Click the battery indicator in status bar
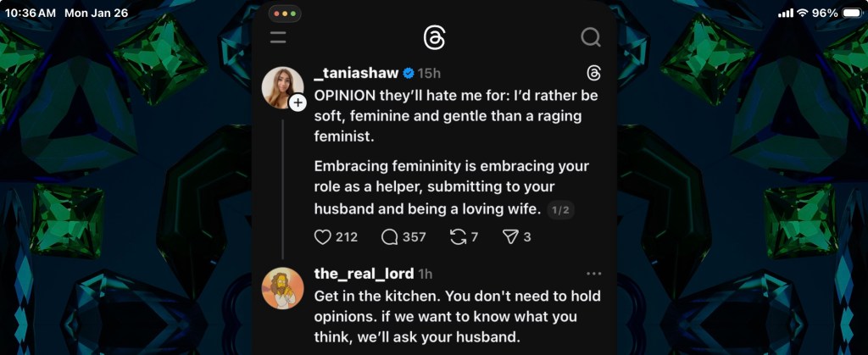 [x=850, y=13]
